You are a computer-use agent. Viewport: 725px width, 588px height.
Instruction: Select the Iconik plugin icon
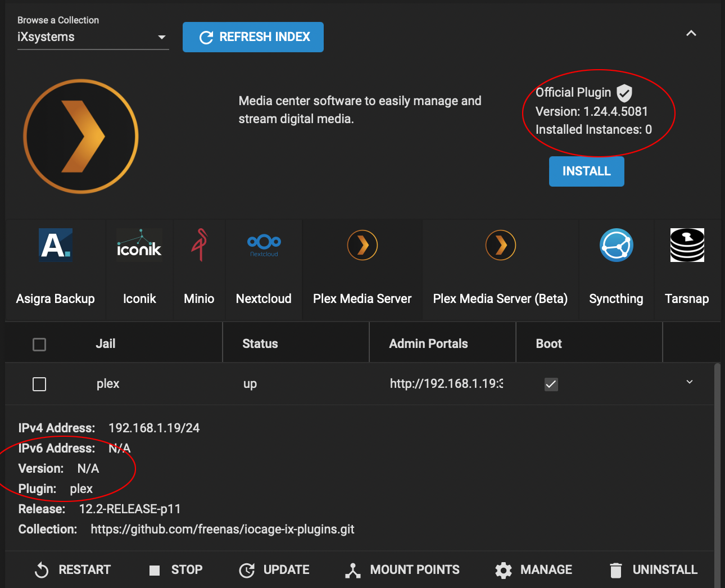point(139,245)
